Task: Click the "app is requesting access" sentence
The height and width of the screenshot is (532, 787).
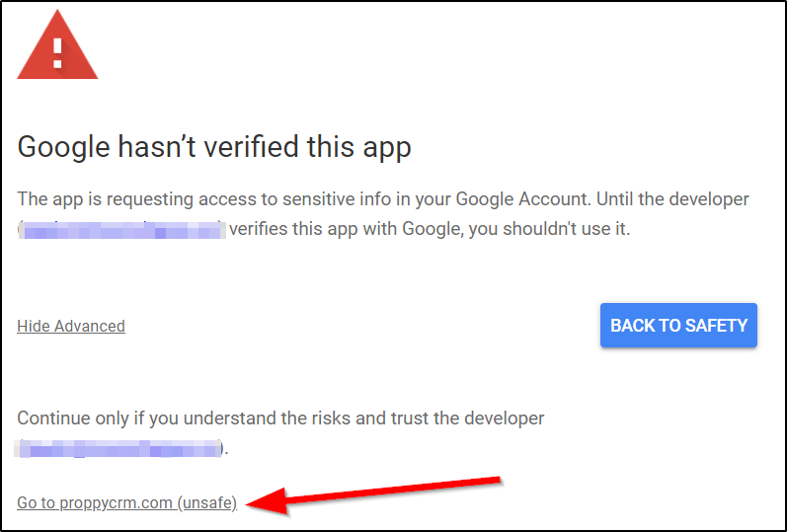Action: [x=197, y=198]
